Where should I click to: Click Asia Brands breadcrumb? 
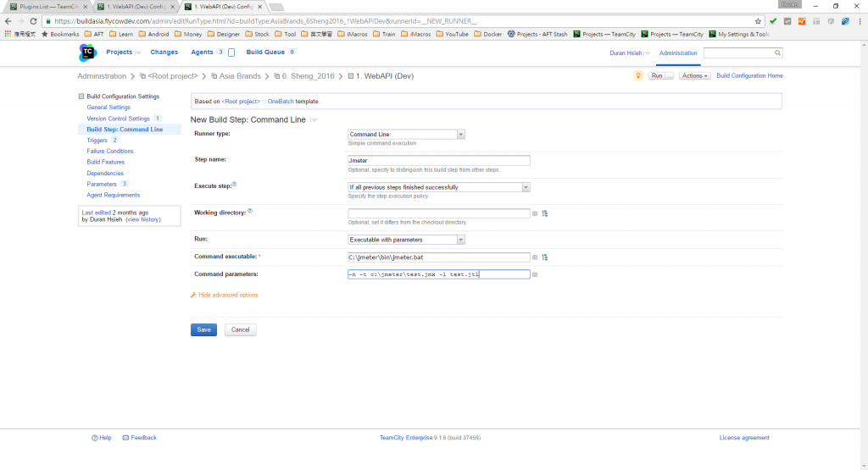pos(240,76)
